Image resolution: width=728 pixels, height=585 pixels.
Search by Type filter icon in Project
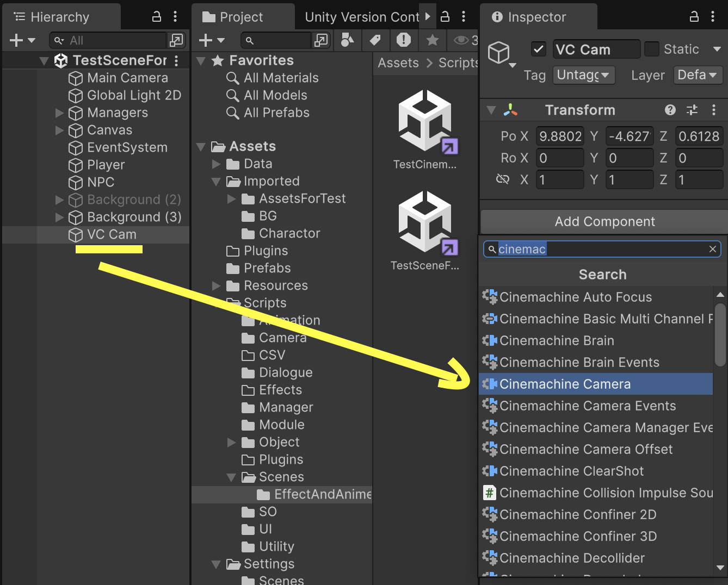(347, 40)
